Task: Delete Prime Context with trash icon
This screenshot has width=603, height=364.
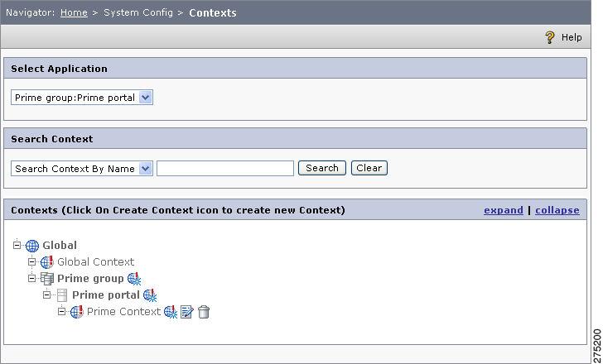Action: (204, 312)
